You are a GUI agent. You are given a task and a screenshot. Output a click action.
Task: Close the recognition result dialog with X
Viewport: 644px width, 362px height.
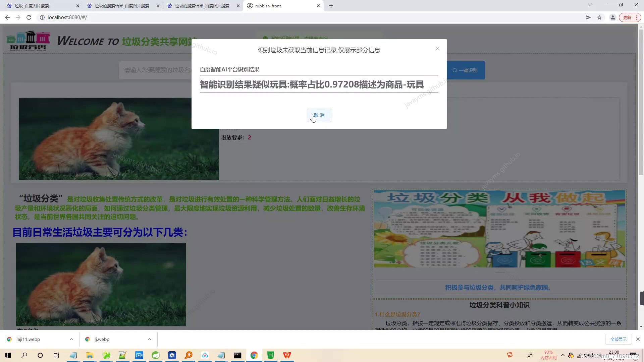(x=437, y=49)
